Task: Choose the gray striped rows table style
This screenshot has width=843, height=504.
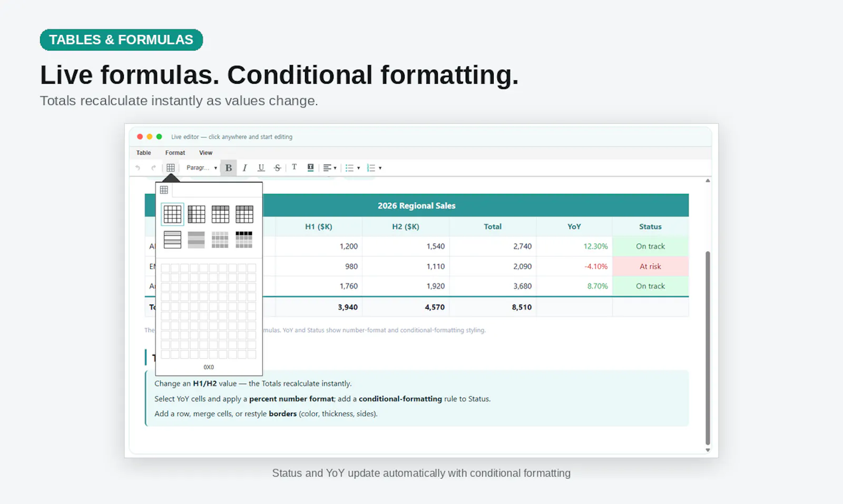Action: 197,240
